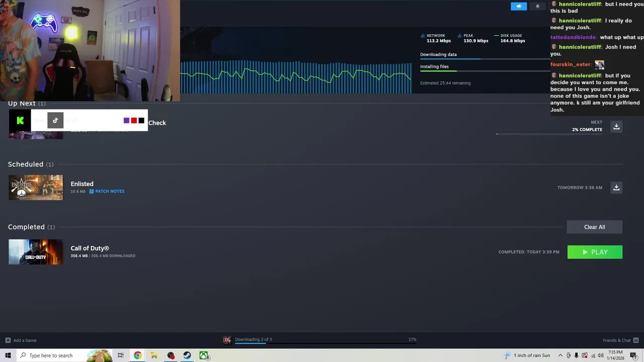
Task: Click COMPLETED: TODAY 3:39 PM text
Action: 529,252
